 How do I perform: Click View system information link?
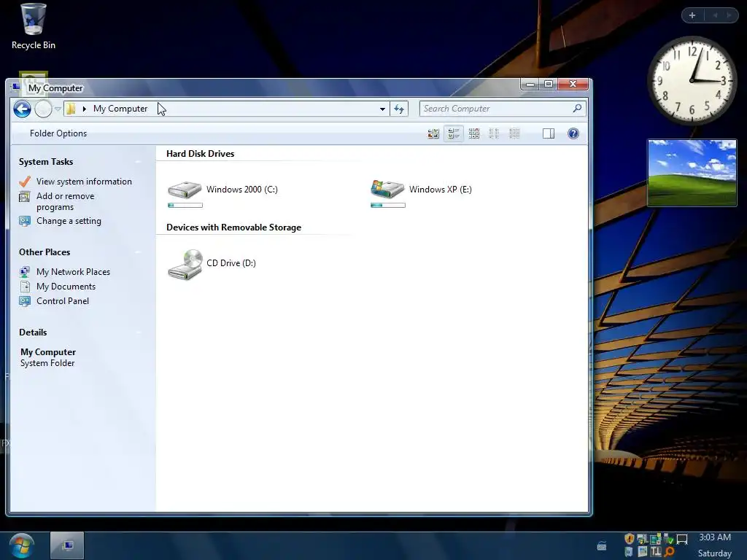[84, 182]
